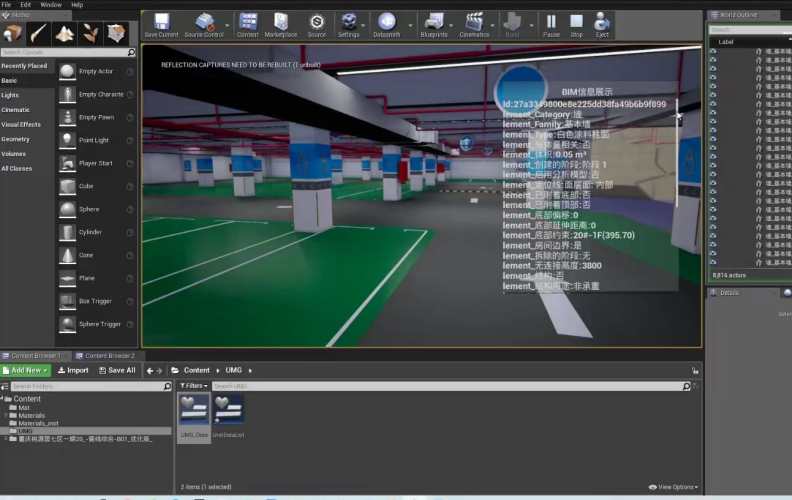Choose the Cone primitive
Viewport: 792px width, 500px height.
[95, 255]
